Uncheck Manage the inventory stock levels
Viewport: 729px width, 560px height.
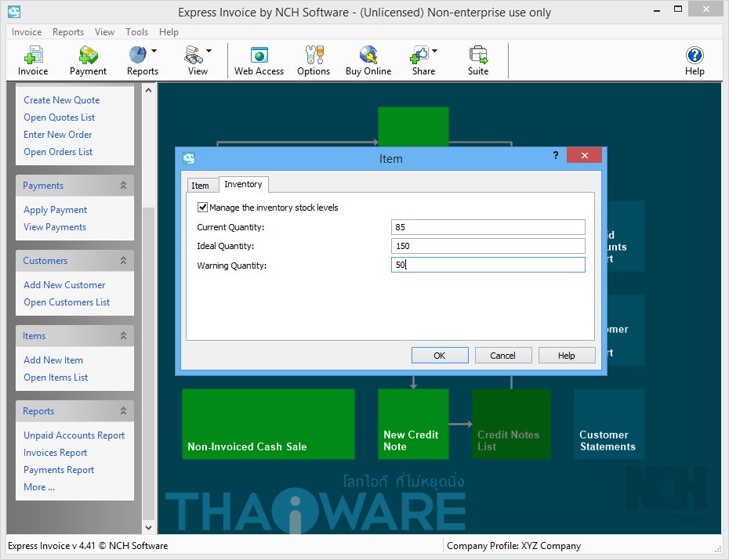click(x=203, y=208)
